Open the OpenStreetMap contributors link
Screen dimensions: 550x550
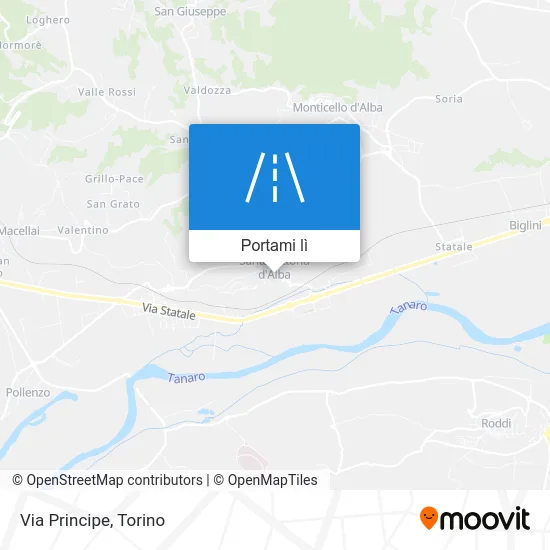(x=107, y=480)
